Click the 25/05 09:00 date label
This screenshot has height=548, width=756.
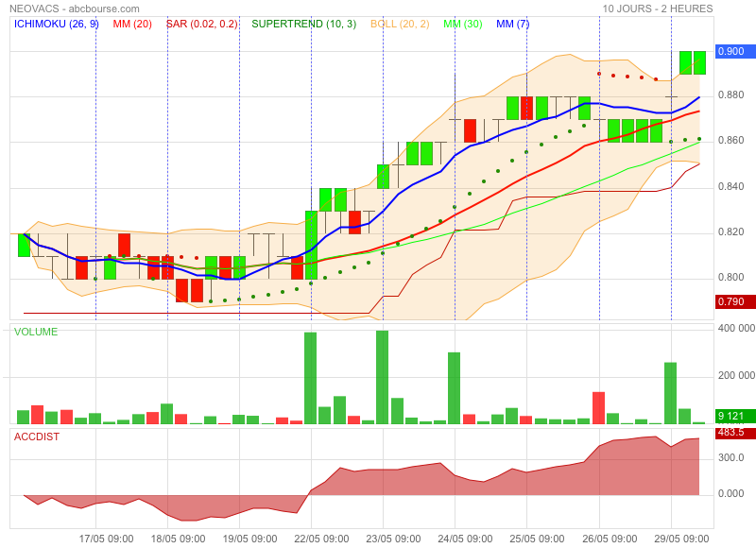[537, 539]
